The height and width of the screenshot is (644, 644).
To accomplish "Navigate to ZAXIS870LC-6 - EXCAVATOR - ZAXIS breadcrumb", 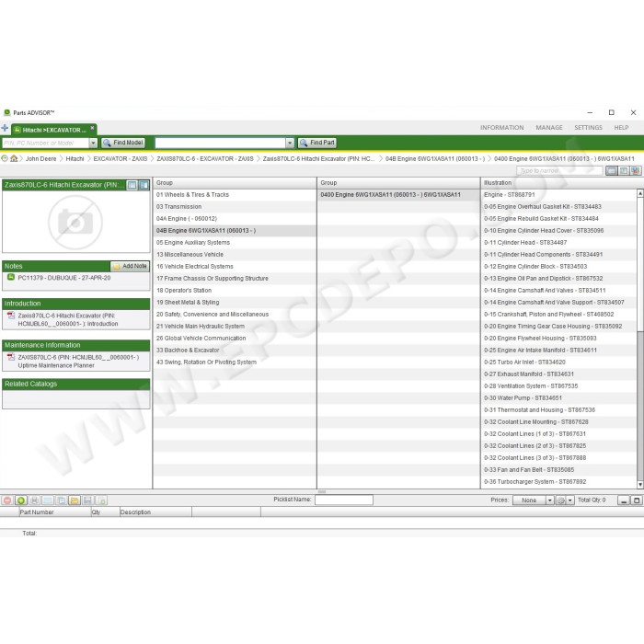I will tap(205, 158).
